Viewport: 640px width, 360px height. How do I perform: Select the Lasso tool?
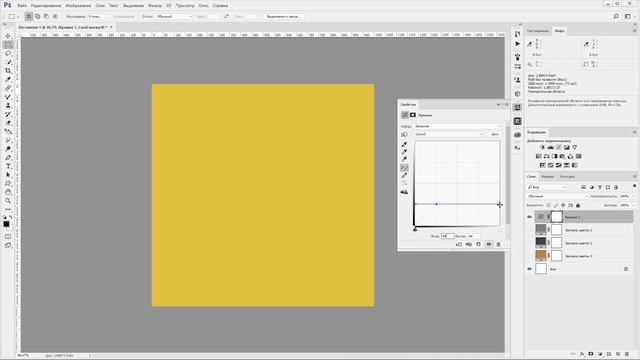coord(8,53)
